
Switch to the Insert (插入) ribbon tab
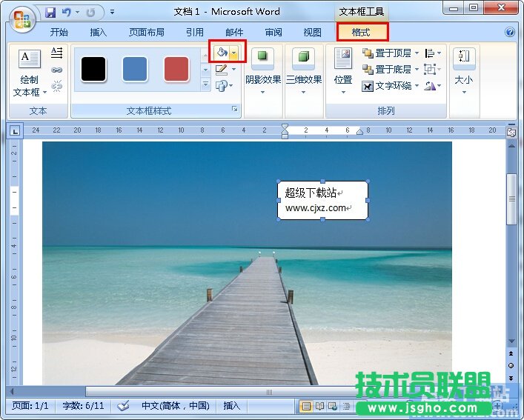98,33
